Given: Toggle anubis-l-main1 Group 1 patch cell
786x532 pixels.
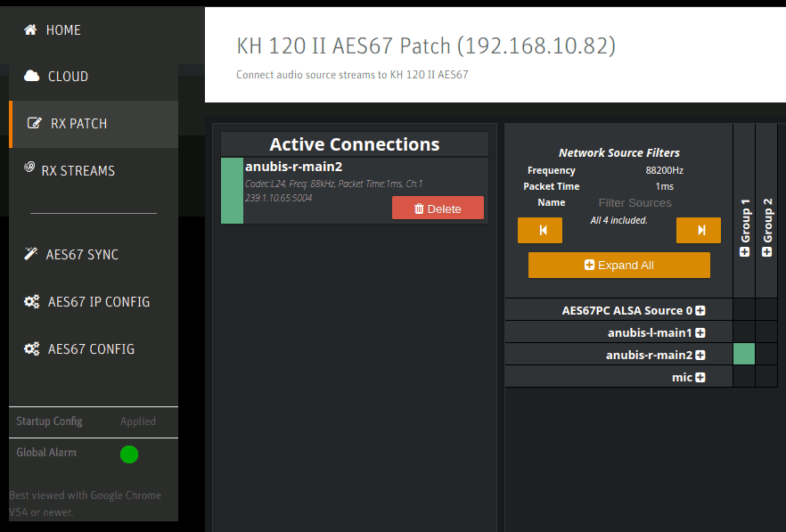Looking at the screenshot, I should (744, 331).
